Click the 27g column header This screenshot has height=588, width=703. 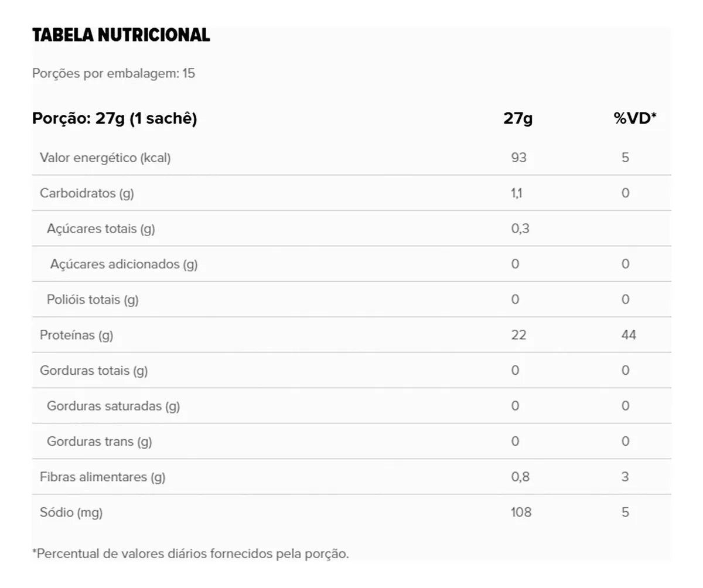point(518,118)
